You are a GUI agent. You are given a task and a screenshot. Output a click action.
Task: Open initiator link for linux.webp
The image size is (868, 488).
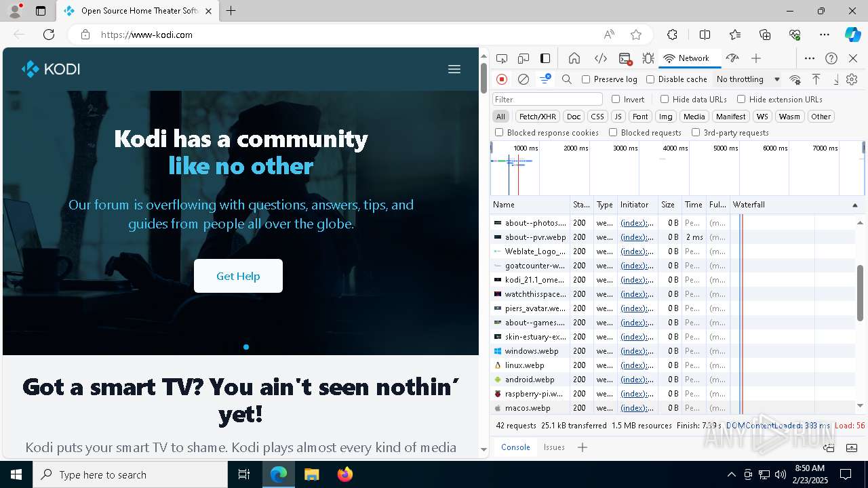(x=637, y=365)
